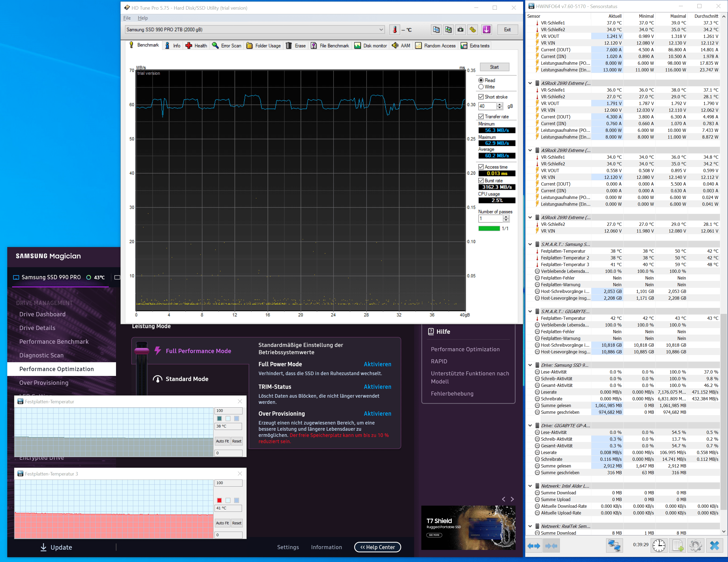Open the File menu in HD Tune
This screenshot has width=728, height=562.
[127, 18]
